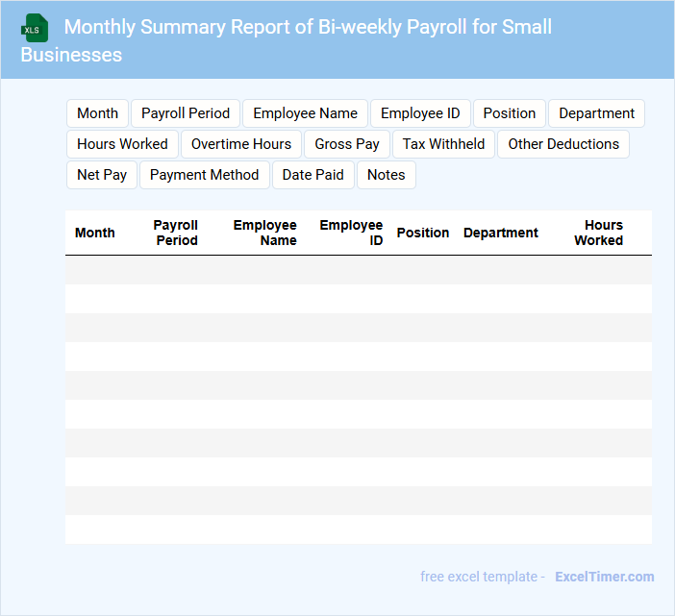This screenshot has width=675, height=616.
Task: Click the Employee ID tag
Action: pyautogui.click(x=420, y=113)
